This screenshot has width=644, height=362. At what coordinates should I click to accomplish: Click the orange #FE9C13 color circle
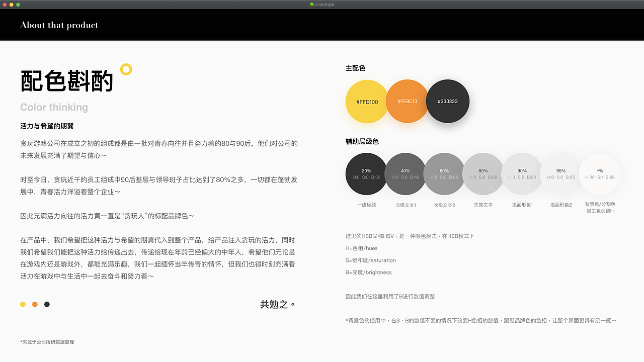point(407,101)
